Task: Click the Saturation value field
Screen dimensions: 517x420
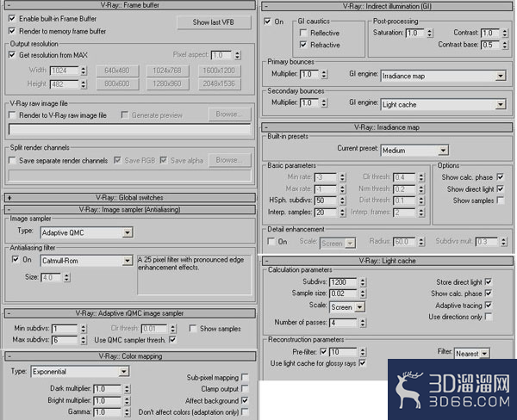Action: pos(414,33)
